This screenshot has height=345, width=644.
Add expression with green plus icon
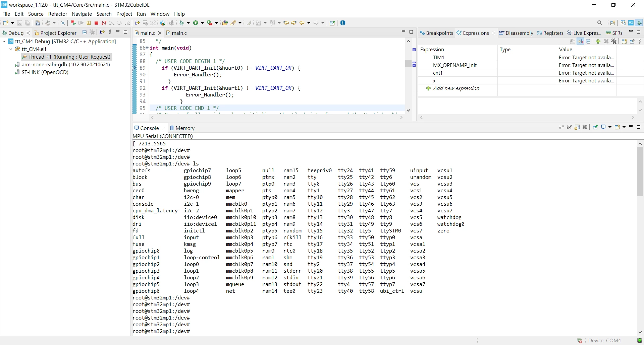[598, 42]
